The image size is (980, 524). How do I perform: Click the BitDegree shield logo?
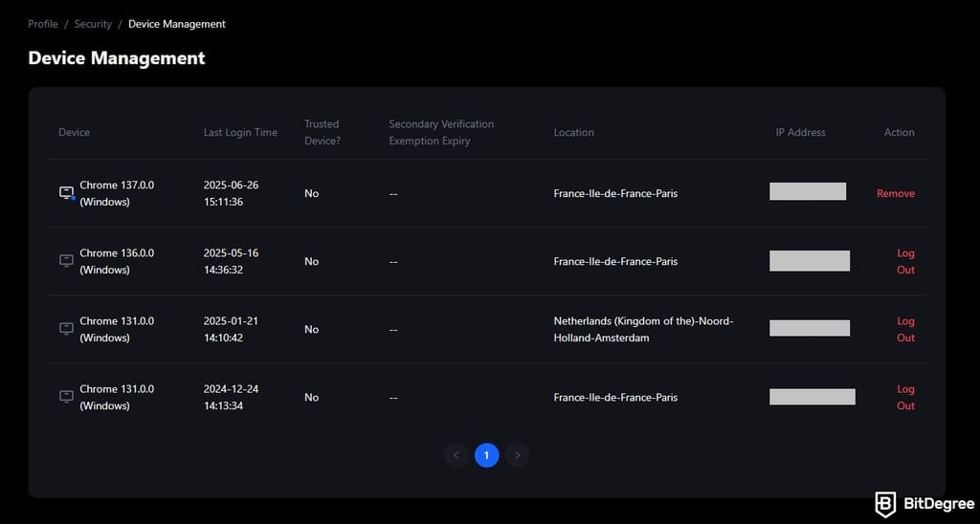(884, 504)
